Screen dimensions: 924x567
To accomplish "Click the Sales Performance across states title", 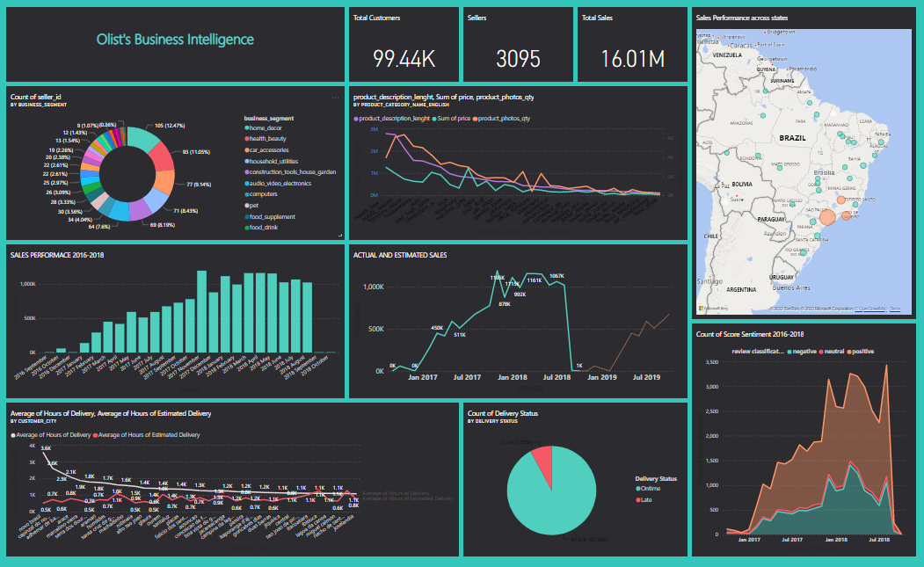I will tap(741, 18).
